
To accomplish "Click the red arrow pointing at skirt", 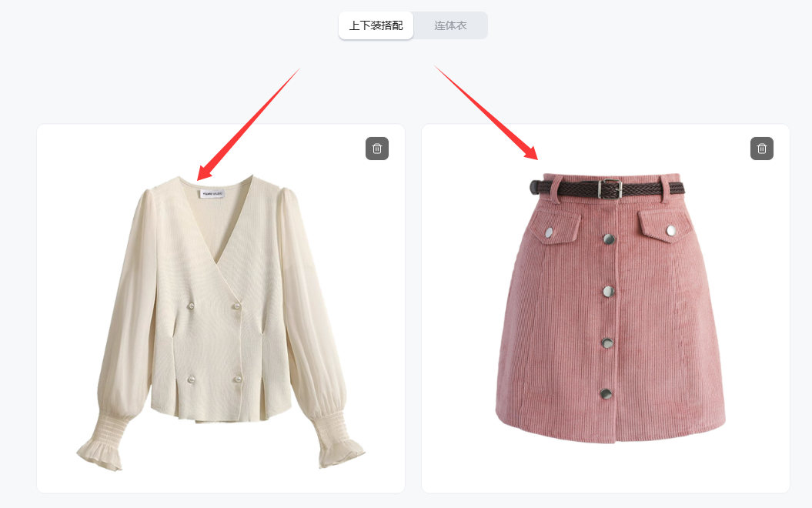I will pyautogui.click(x=486, y=113).
